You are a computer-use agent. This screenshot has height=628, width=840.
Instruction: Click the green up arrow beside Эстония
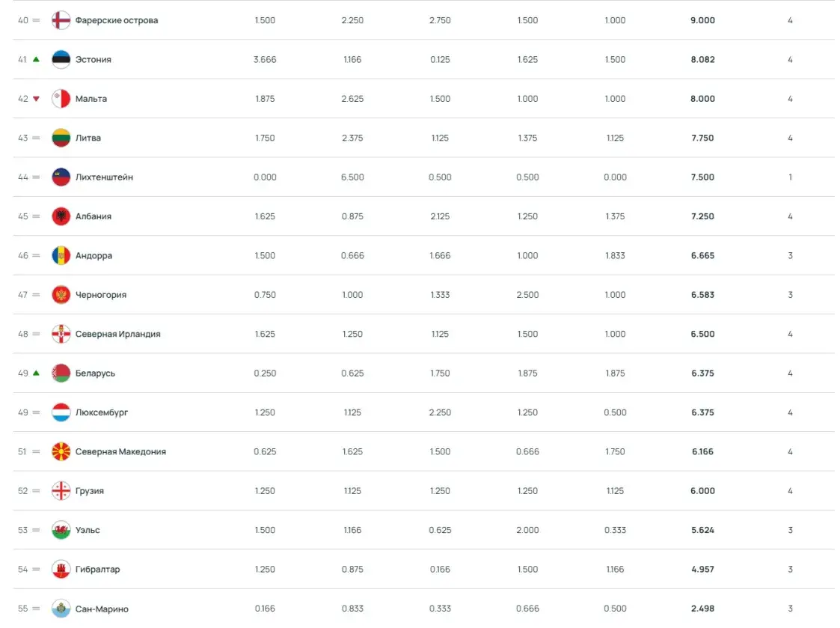point(36,60)
